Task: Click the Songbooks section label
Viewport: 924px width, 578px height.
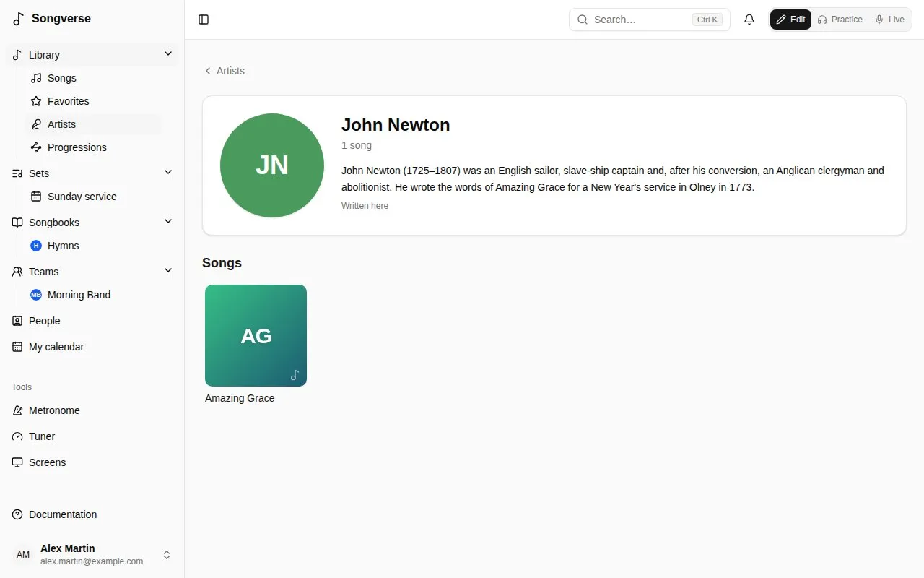Action: [x=54, y=223]
